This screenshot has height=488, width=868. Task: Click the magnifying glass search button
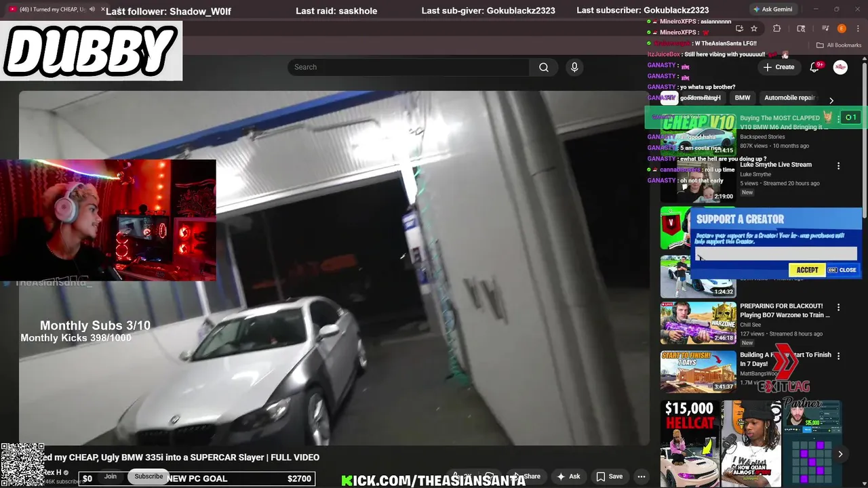click(x=544, y=67)
